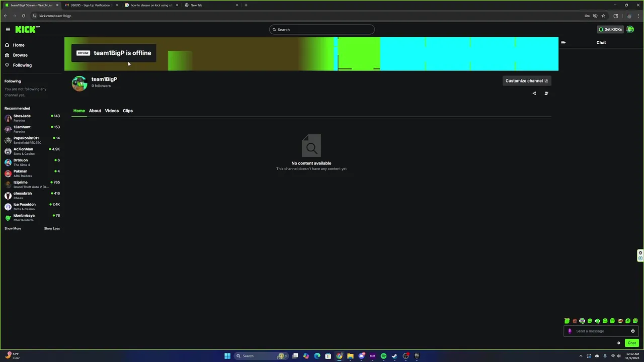
Task: Open Chrome side panel icon
Action: (x=615, y=16)
